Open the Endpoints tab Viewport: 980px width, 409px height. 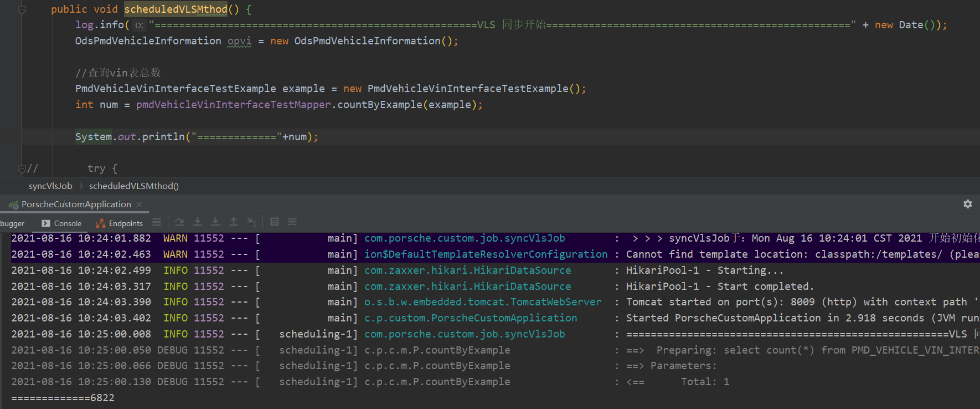click(x=119, y=223)
